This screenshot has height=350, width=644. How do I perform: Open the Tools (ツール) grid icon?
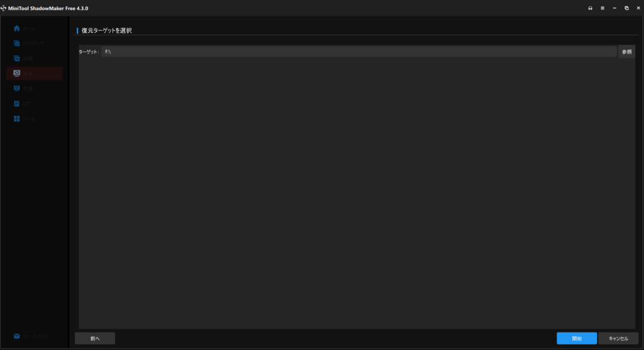click(16, 119)
